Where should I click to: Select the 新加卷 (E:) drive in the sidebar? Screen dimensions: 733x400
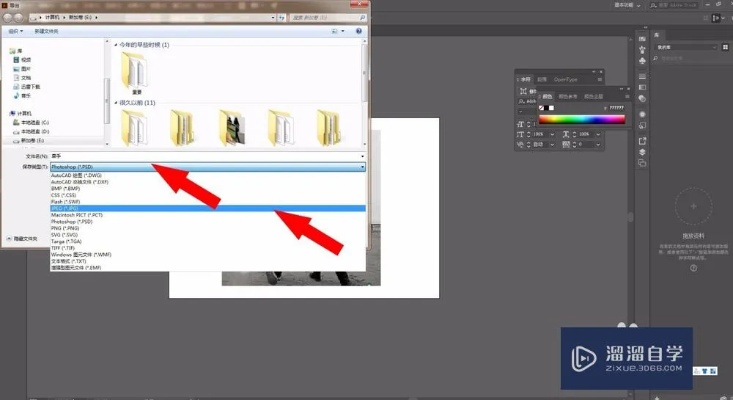click(x=29, y=141)
